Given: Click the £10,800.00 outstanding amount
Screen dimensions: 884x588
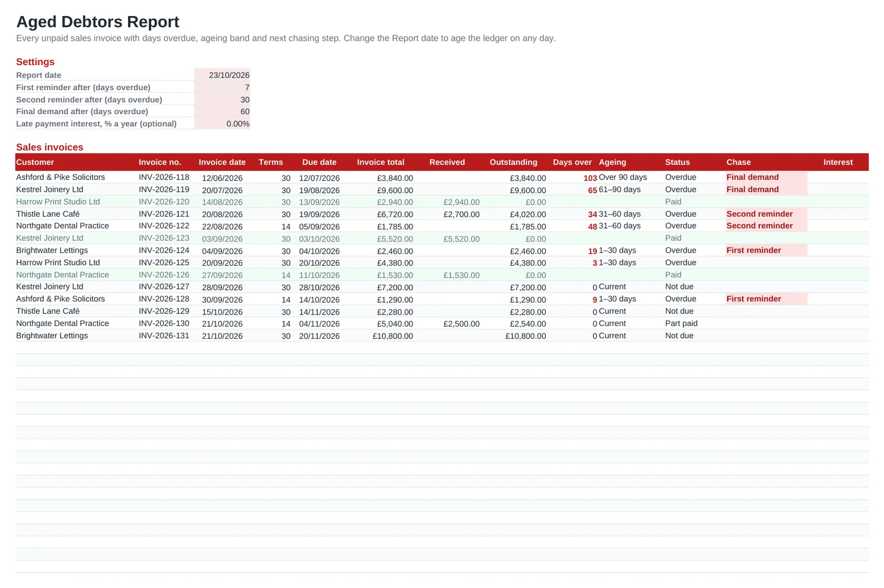Looking at the screenshot, I should click(x=525, y=336).
